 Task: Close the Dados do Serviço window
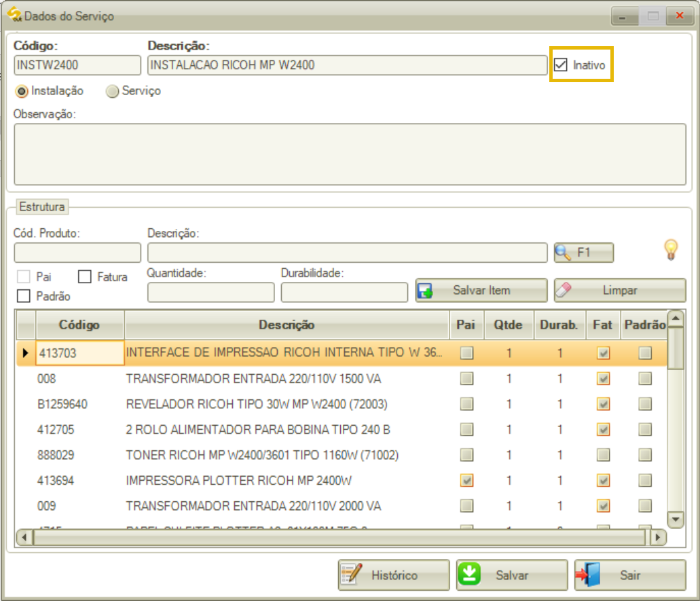tap(680, 16)
